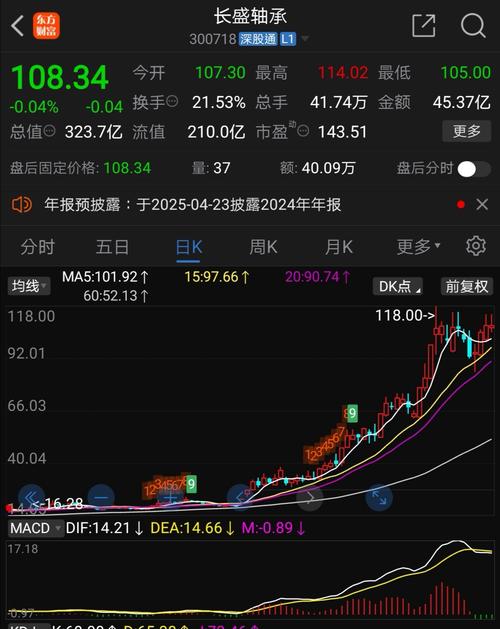The image size is (500, 629).
Task: Tap the 前复权 button
Action: (x=467, y=286)
